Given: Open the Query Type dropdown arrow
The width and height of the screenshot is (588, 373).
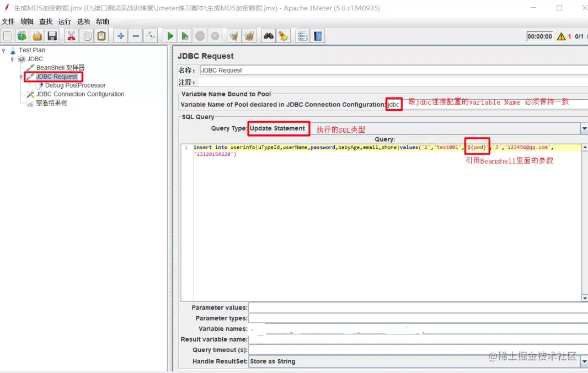Looking at the screenshot, I should [584, 128].
